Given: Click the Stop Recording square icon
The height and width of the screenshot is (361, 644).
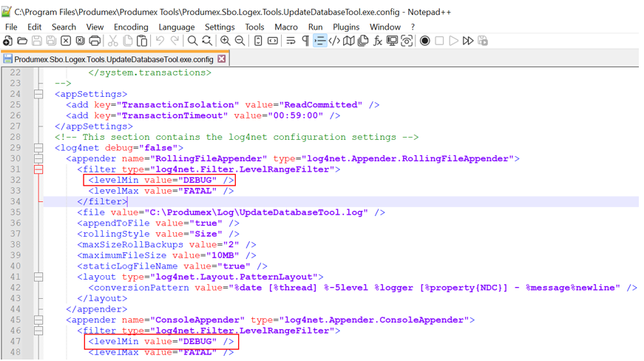Looking at the screenshot, I should pyautogui.click(x=439, y=41).
